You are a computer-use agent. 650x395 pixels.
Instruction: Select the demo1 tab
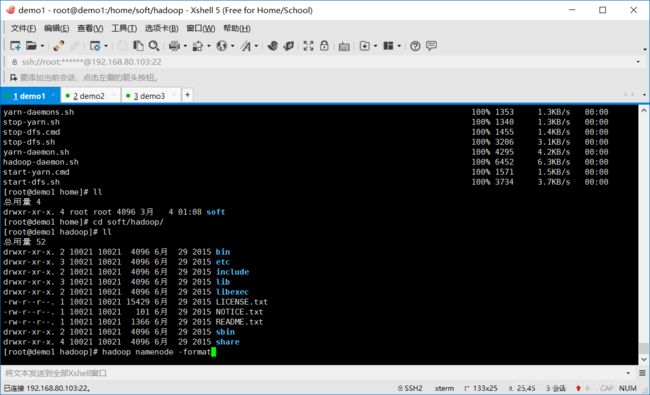(x=29, y=96)
